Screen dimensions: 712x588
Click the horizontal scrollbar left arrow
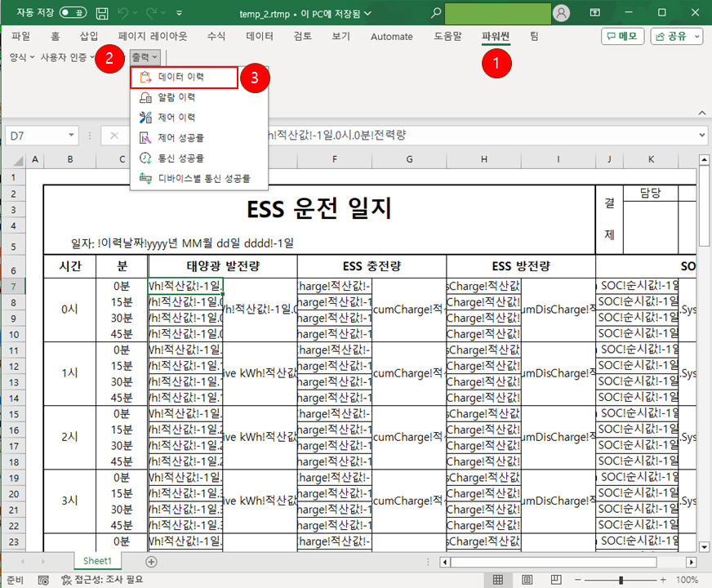click(x=445, y=563)
